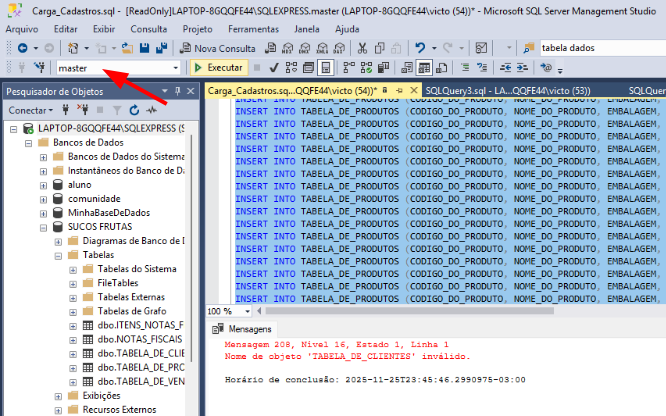Click the navigate backward arrow icon

point(23,48)
